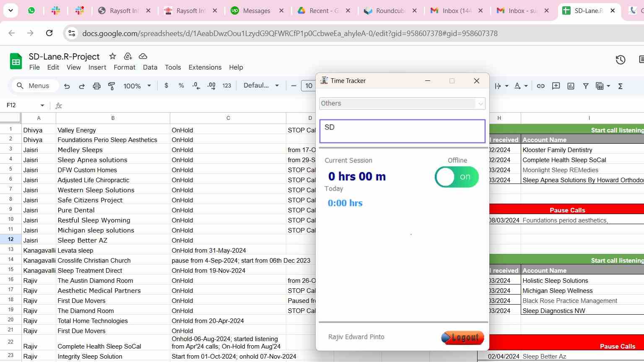Image resolution: width=644 pixels, height=362 pixels.
Task: Open move to folder drive icon
Action: coord(128,56)
